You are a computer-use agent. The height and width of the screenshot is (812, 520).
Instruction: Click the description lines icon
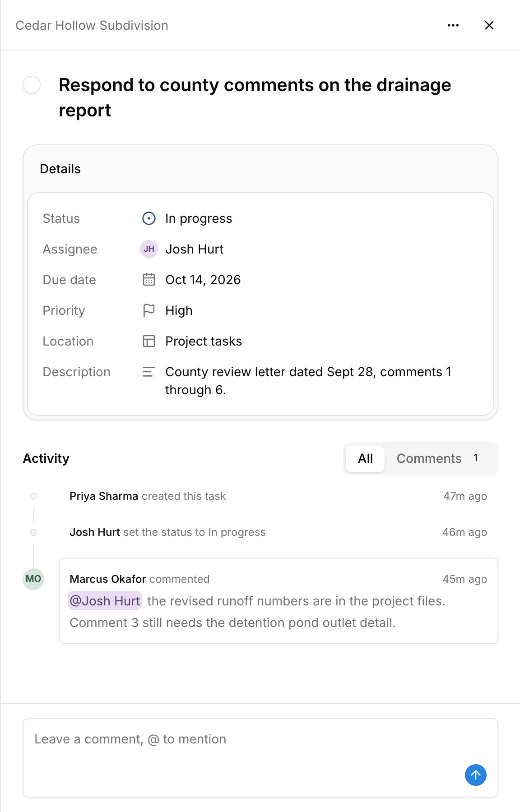(149, 372)
